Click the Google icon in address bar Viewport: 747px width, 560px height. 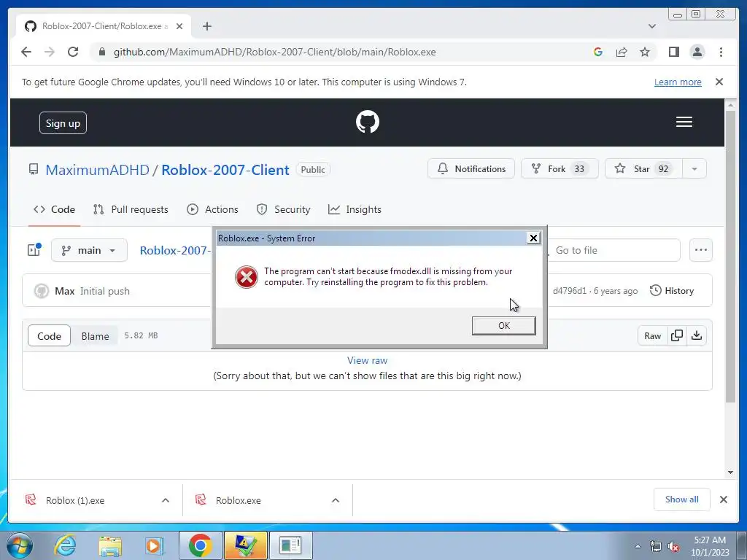[x=598, y=52]
